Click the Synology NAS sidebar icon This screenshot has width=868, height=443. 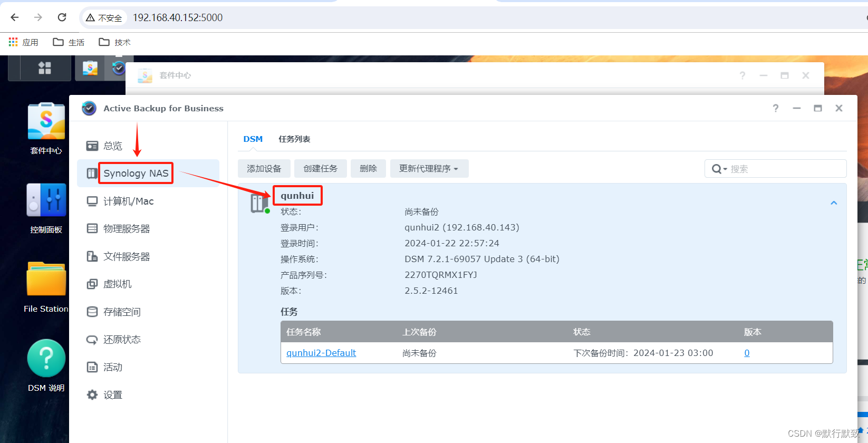pyautogui.click(x=92, y=173)
